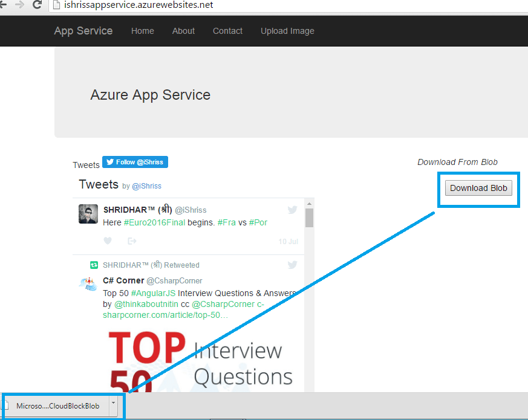Navigate to the Upload Image page

click(x=287, y=31)
